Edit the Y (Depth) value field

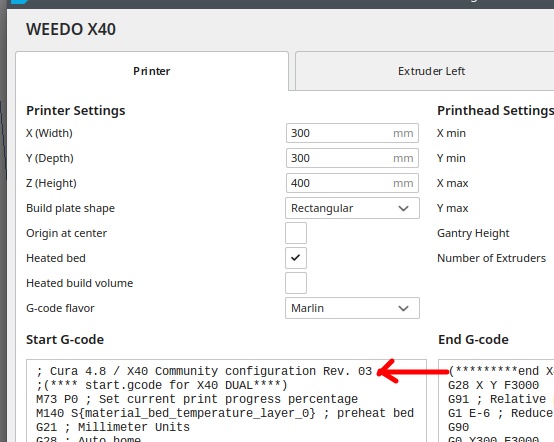[352, 158]
